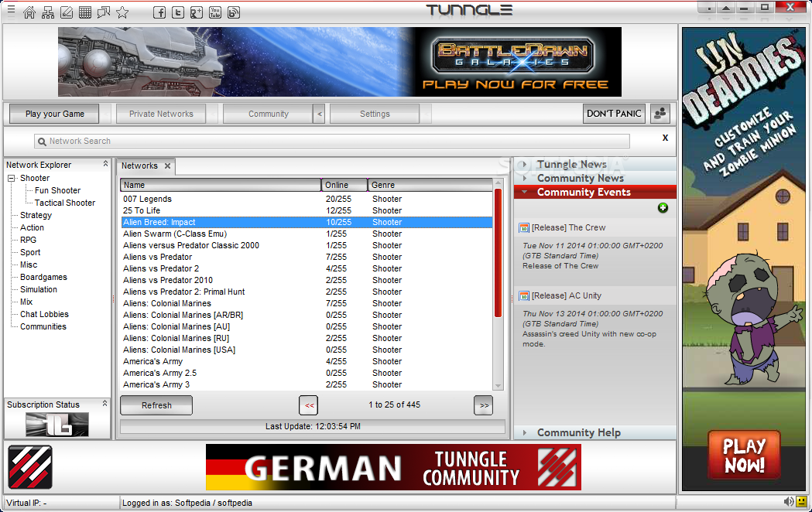This screenshot has height=512, width=812.
Task: Open the Private Networks tab
Action: pyautogui.click(x=161, y=114)
